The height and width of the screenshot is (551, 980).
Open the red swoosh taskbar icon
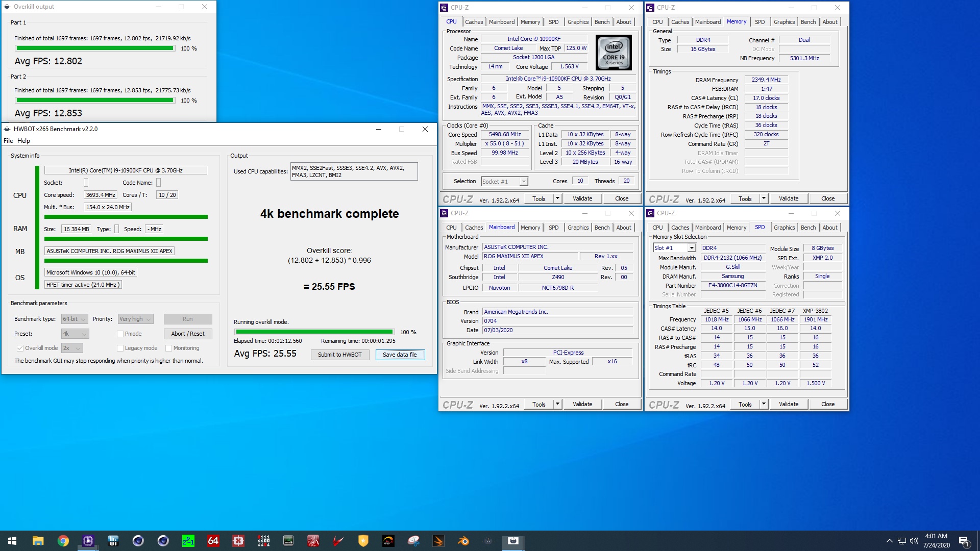338,541
